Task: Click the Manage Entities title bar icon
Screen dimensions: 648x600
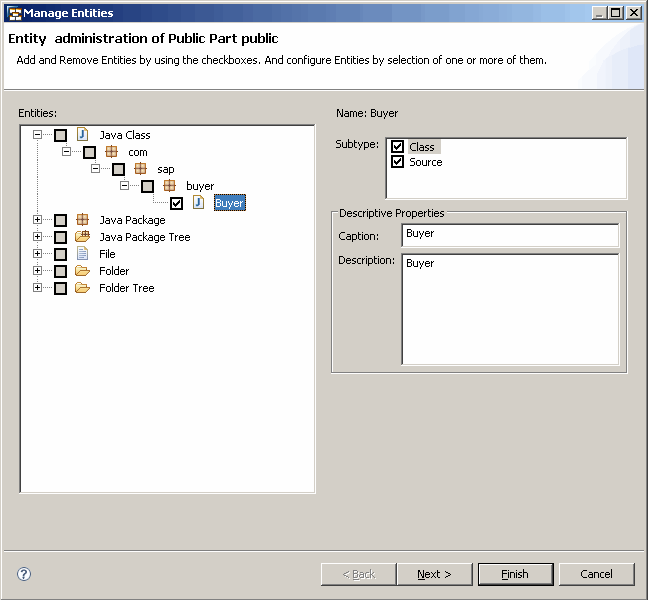Action: point(15,13)
